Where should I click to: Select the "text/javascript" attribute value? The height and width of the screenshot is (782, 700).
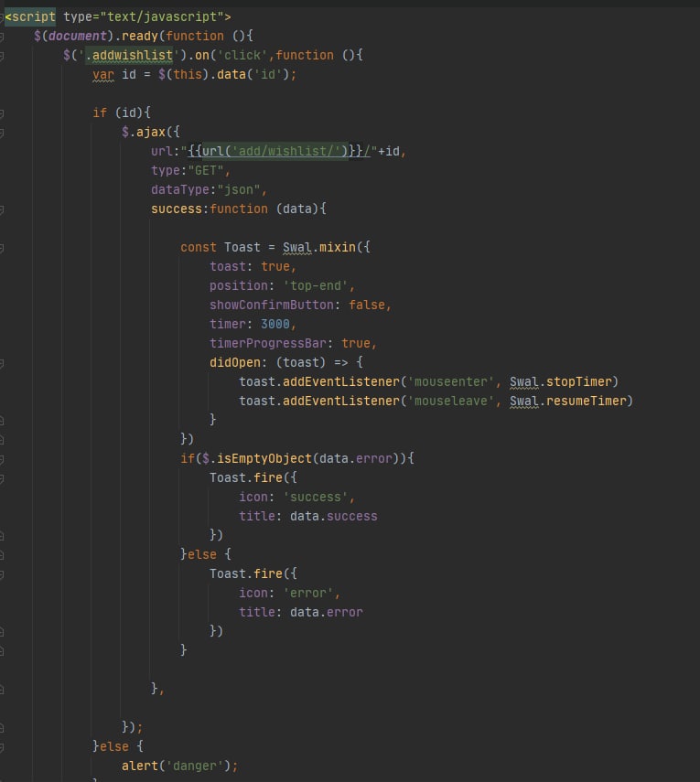point(162,17)
